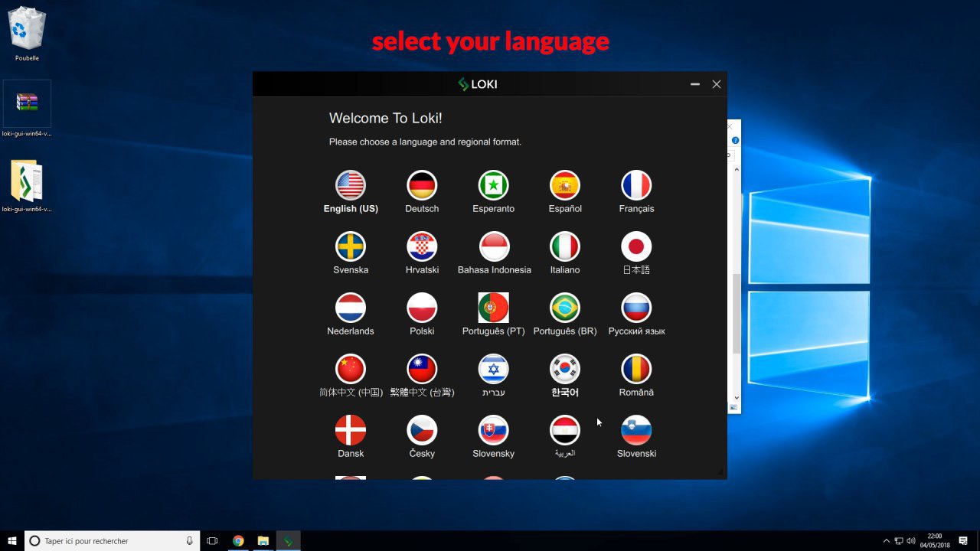Click the microphone in taskbar search

pyautogui.click(x=189, y=541)
